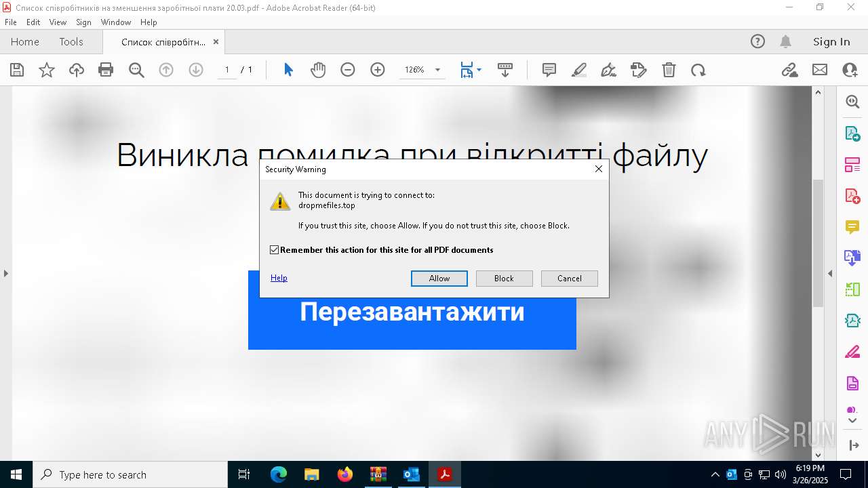Open the Windows Start menu
The height and width of the screenshot is (488, 868).
16,474
